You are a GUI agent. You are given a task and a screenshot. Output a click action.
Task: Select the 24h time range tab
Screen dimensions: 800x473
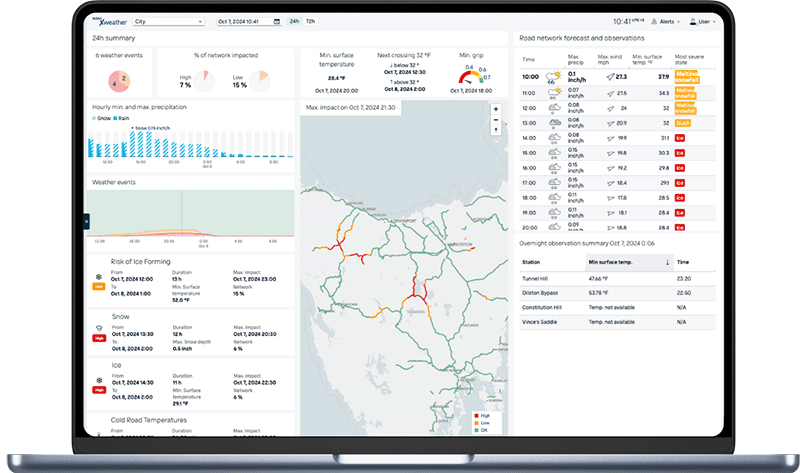[295, 20]
